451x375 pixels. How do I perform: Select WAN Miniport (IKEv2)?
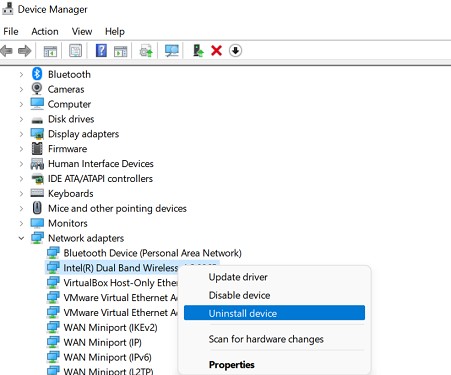tap(110, 327)
